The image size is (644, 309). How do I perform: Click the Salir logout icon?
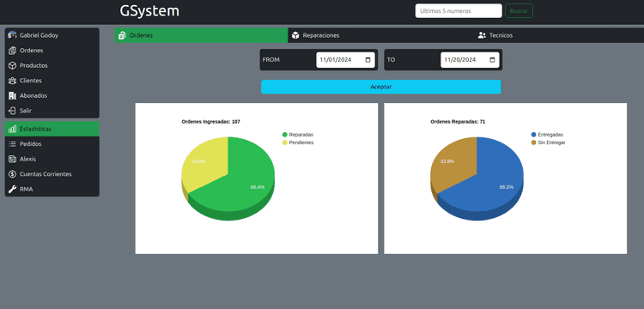[12, 111]
